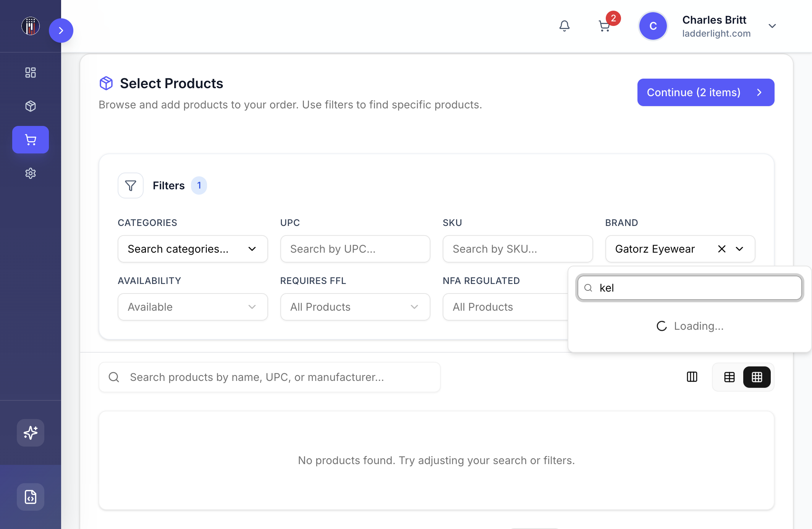Open the column settings icon

692,377
